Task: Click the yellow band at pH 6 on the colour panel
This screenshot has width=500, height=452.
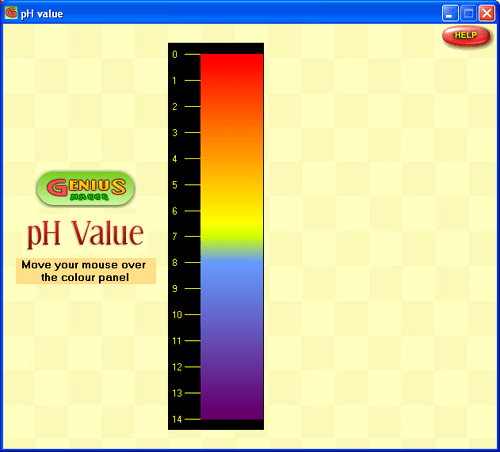Action: tap(232, 211)
